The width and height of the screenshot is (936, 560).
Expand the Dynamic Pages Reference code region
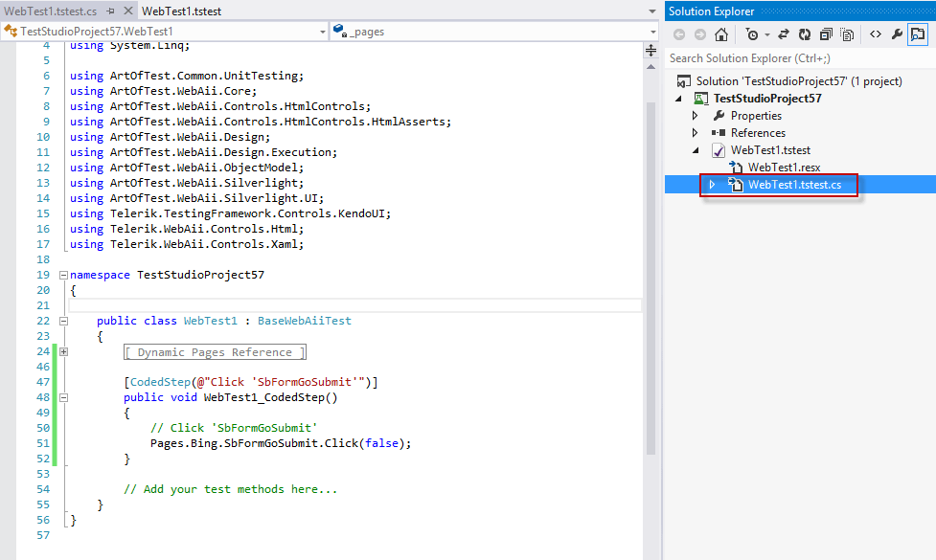click(x=63, y=352)
